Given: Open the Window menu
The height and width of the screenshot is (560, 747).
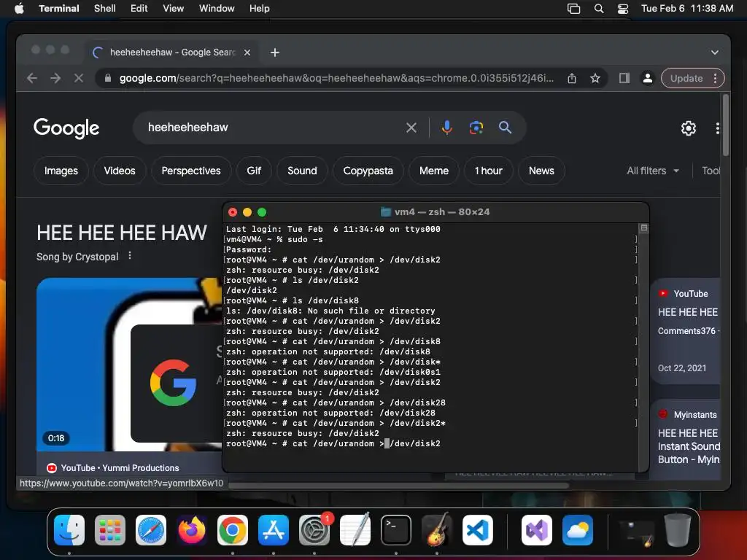Looking at the screenshot, I should [216, 8].
